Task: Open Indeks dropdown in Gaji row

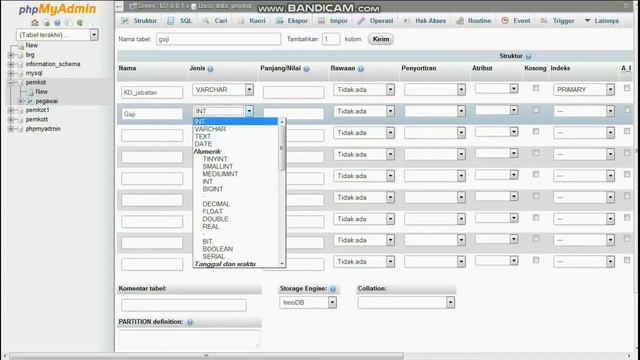Action: coord(584,111)
